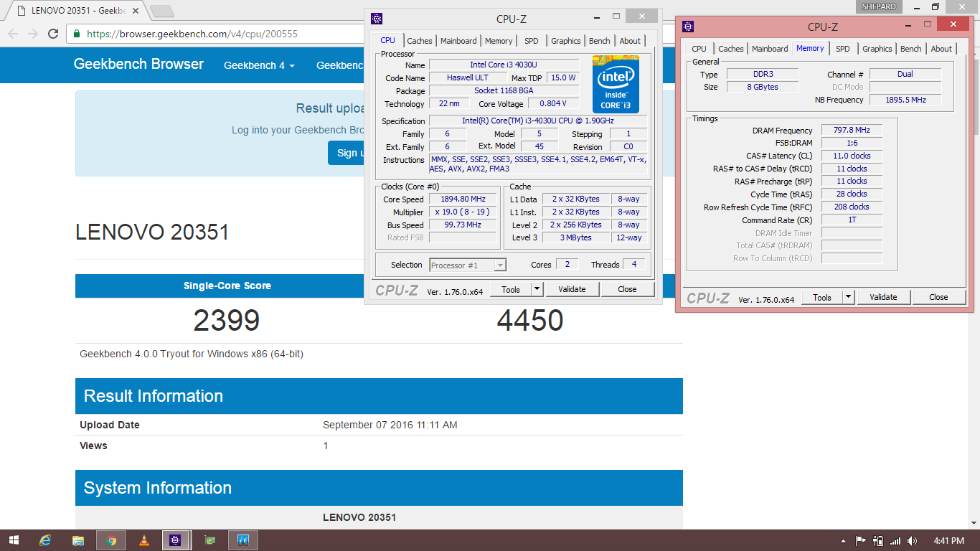Click Close button in Memory window

[x=938, y=297]
